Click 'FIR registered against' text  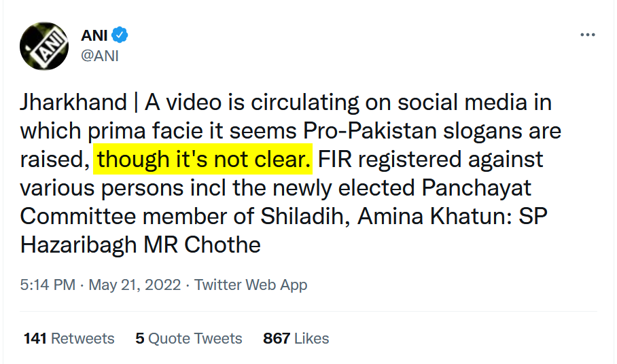(431, 160)
